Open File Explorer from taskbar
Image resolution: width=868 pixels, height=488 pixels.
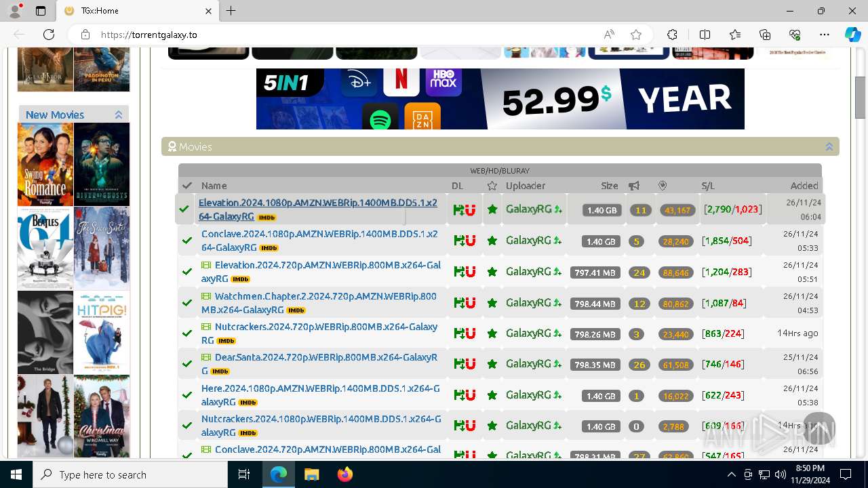[x=312, y=474]
